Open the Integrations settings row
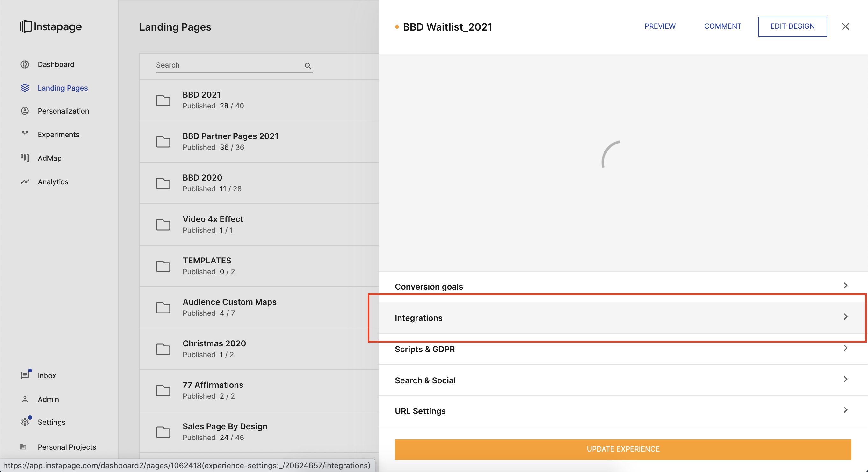 coord(623,318)
